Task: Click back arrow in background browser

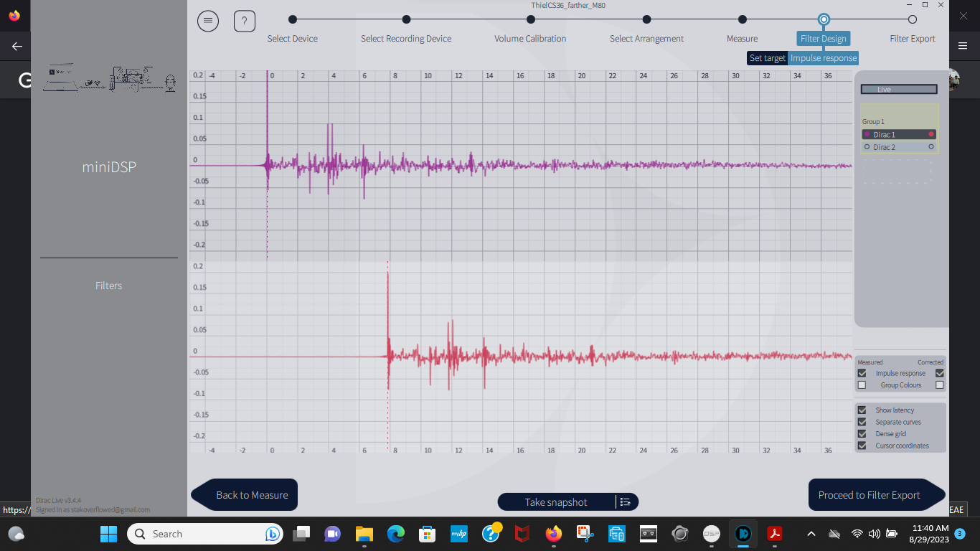Action: [x=17, y=46]
